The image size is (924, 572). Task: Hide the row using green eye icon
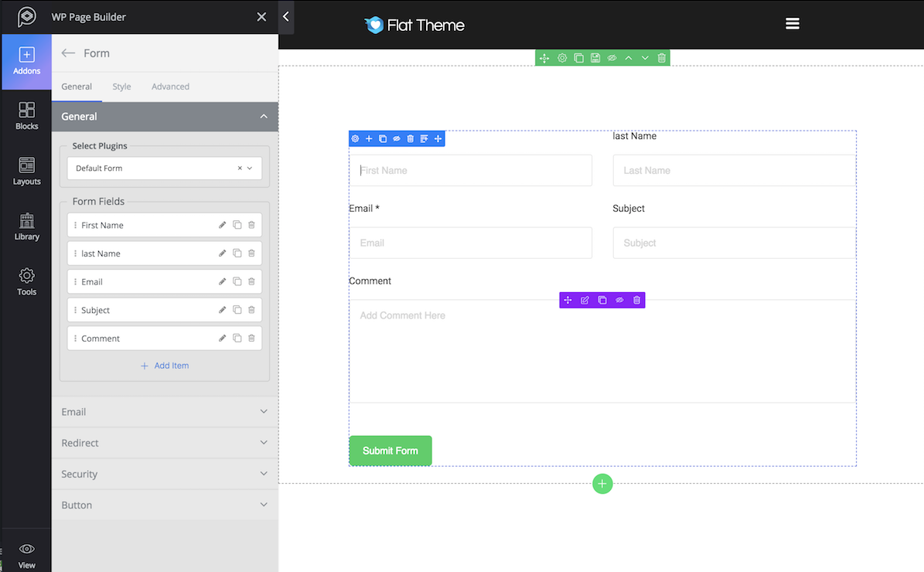coord(612,58)
